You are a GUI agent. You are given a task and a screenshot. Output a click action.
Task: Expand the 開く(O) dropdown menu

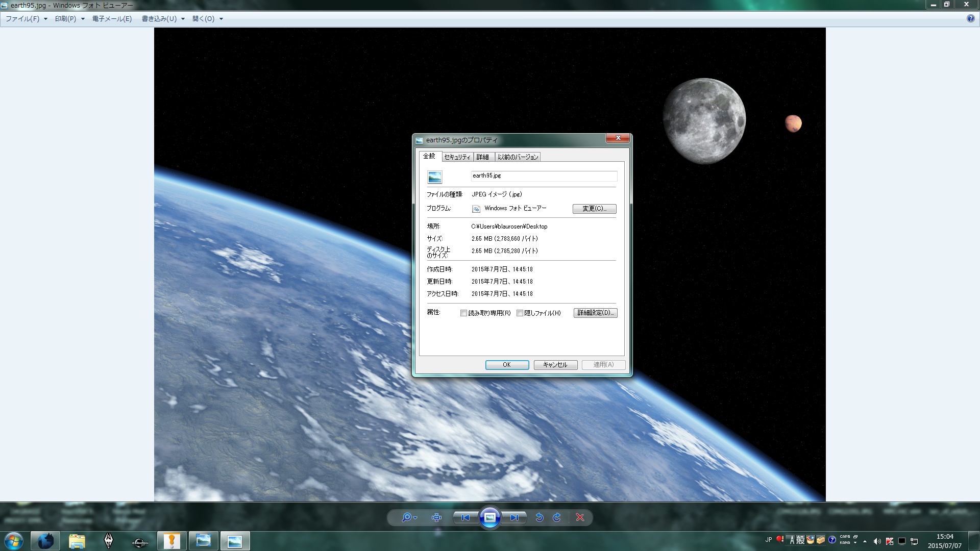tap(207, 19)
